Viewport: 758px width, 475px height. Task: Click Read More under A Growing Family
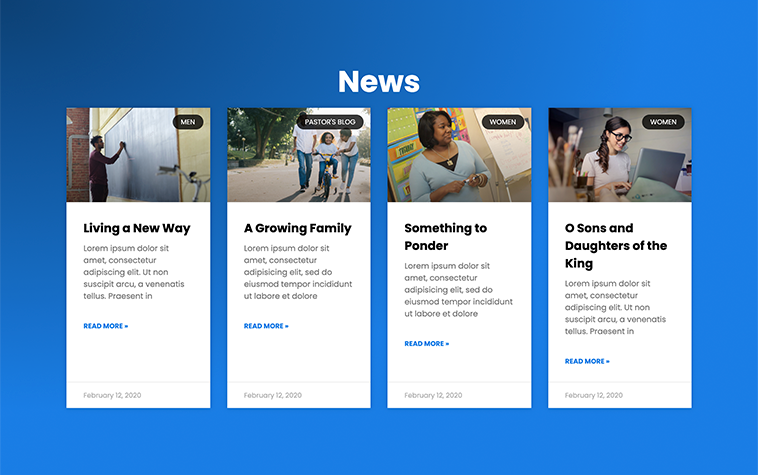pos(266,326)
